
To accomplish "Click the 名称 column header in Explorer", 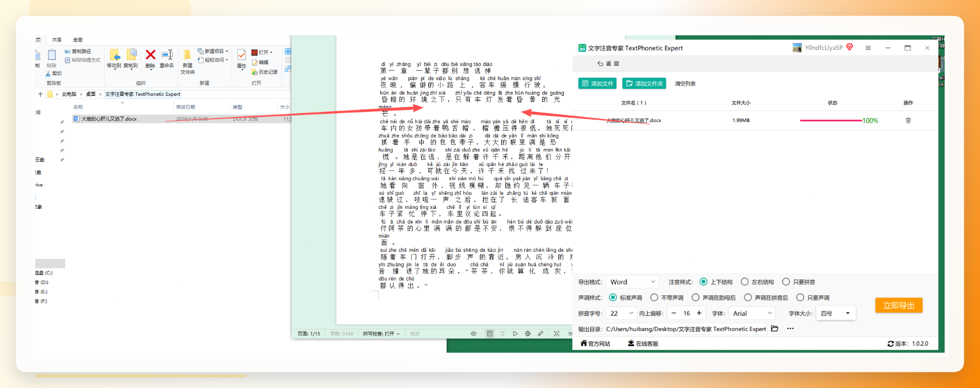I will [78, 107].
